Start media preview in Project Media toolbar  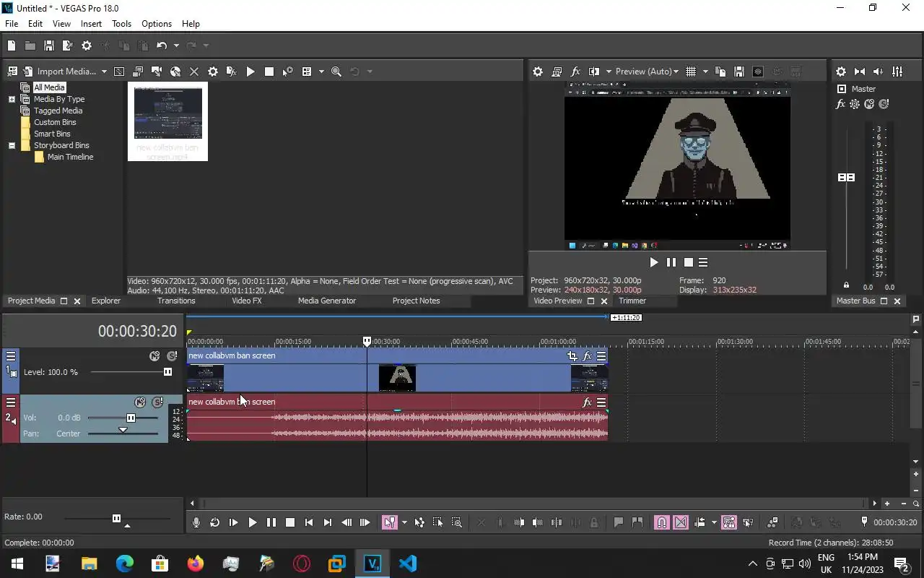click(x=250, y=72)
